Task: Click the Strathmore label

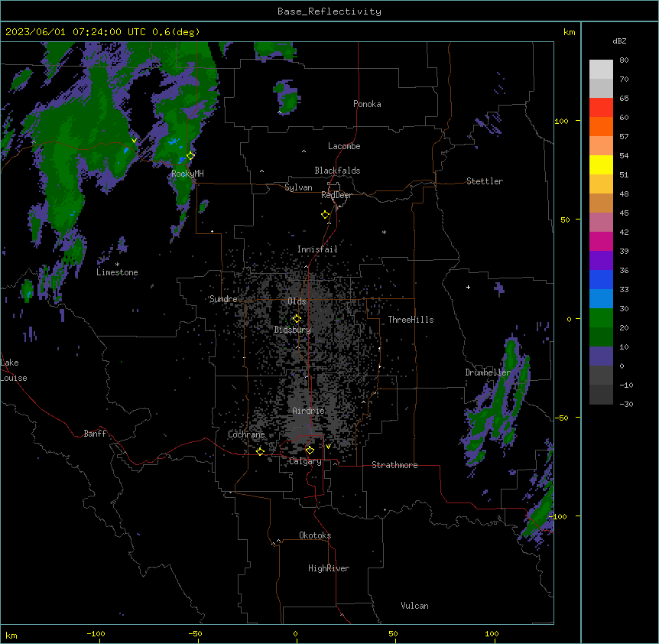Action: [394, 465]
